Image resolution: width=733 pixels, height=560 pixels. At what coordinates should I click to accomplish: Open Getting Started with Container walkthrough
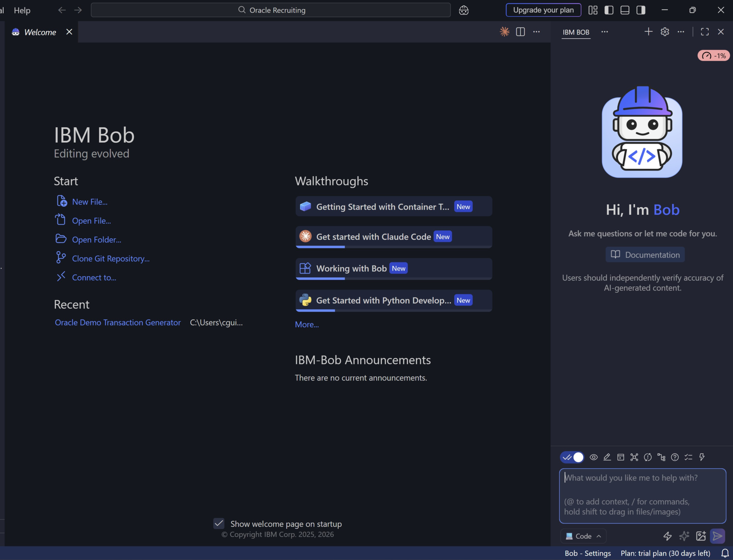click(394, 206)
